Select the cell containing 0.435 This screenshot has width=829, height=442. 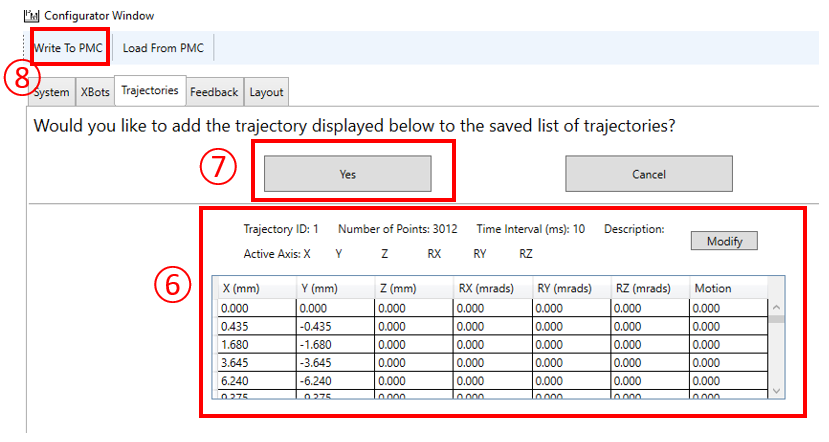pyautogui.click(x=256, y=326)
